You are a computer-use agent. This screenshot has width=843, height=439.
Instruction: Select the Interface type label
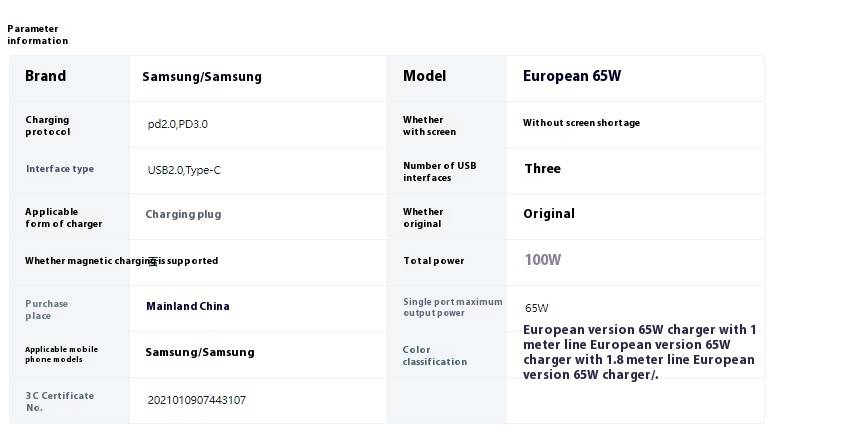(60, 169)
